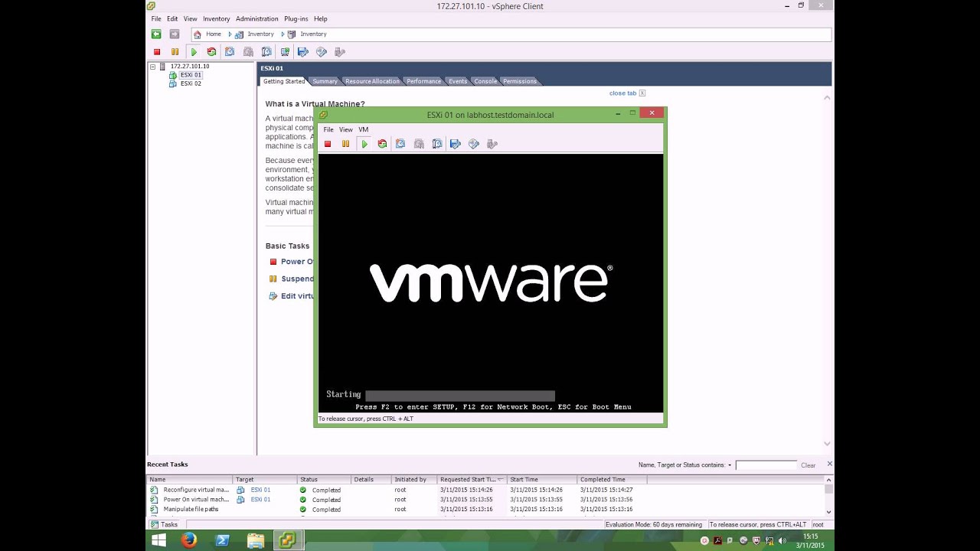The width and height of the screenshot is (980, 551).
Task: Select ESXi 02 in the inventory tree
Action: (191, 83)
